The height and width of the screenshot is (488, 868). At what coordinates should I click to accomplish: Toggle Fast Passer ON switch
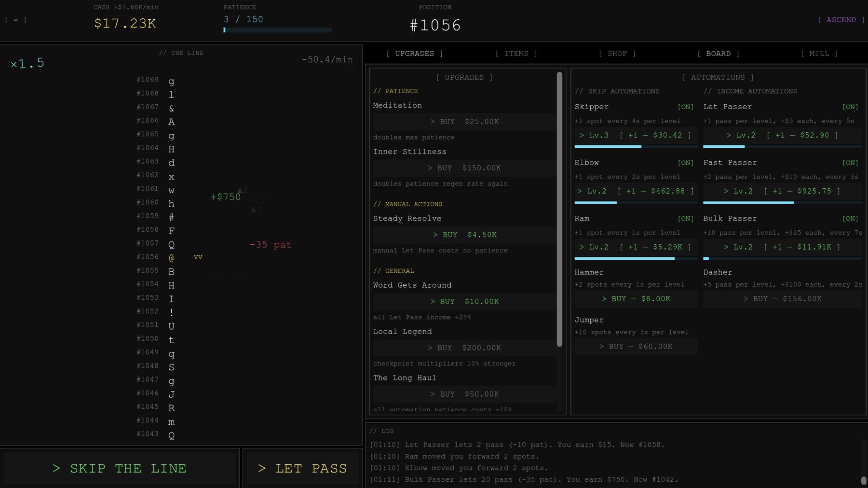coord(850,163)
